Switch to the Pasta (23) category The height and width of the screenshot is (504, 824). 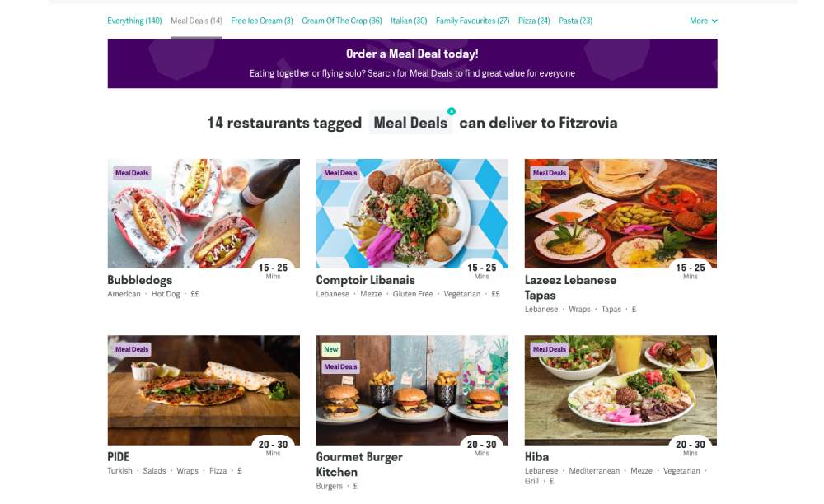(x=575, y=21)
